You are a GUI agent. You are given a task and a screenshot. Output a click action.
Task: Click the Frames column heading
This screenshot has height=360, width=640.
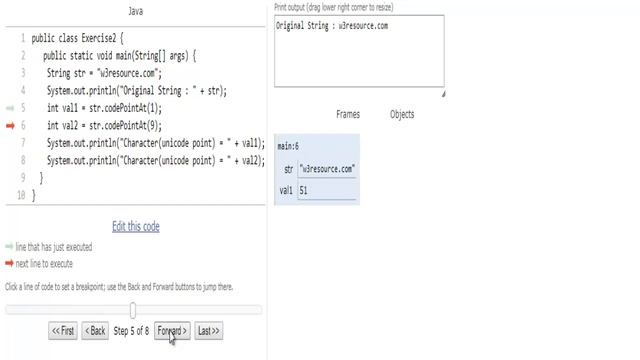pyautogui.click(x=348, y=114)
